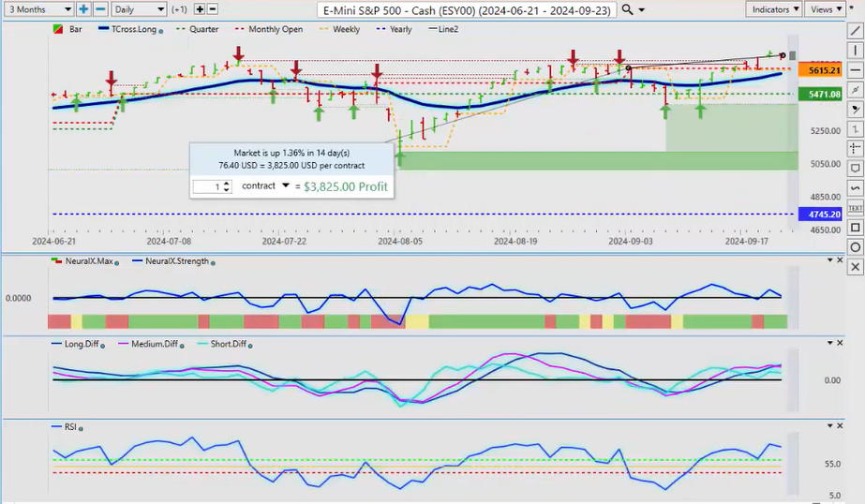Close the RSI indicator panel
The image size is (865, 504).
click(841, 425)
